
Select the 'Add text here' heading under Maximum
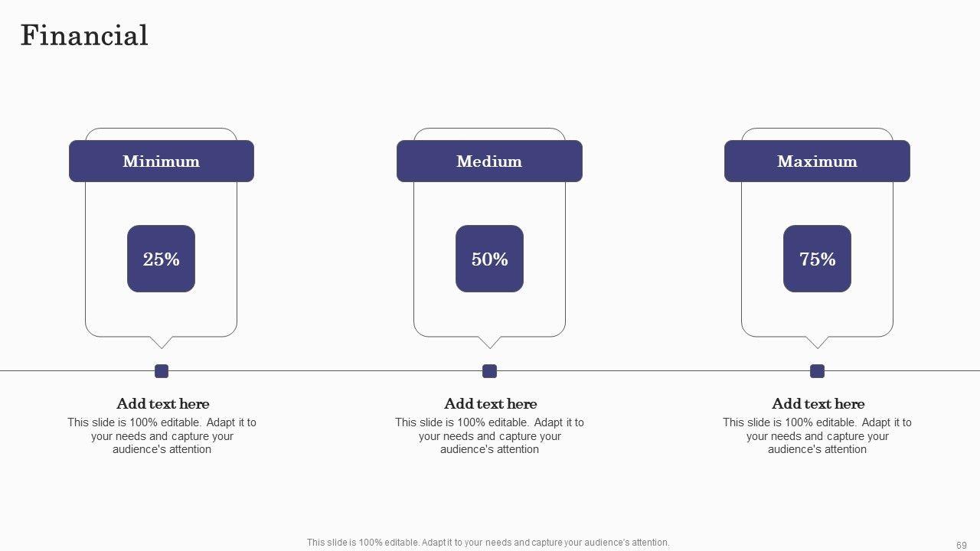click(x=818, y=404)
